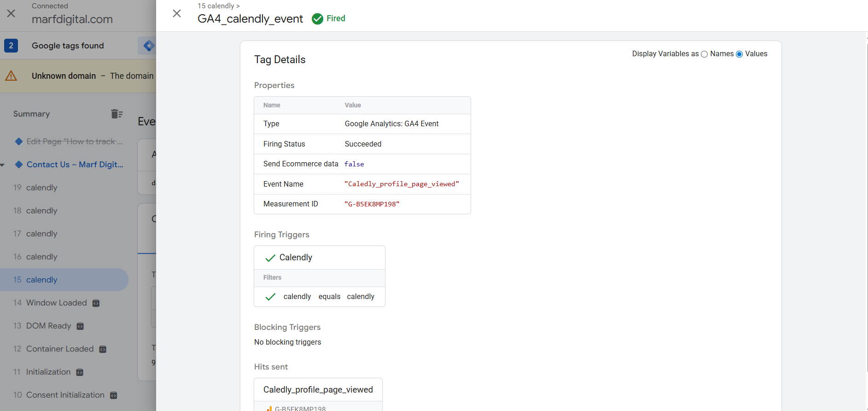Collapse the Contact Us page tree arrow
This screenshot has height=411, width=868.
point(3,165)
